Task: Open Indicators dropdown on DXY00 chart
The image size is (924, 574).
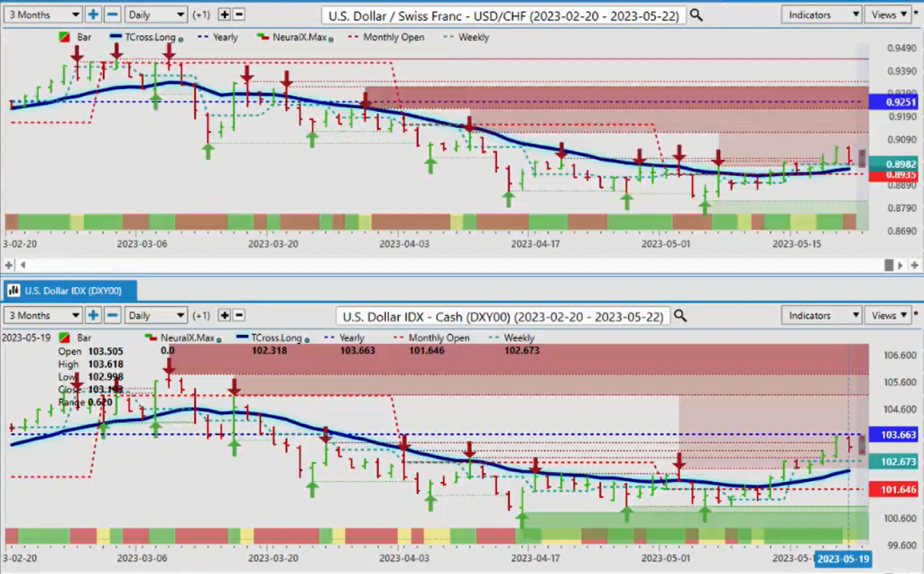Action: 821,315
